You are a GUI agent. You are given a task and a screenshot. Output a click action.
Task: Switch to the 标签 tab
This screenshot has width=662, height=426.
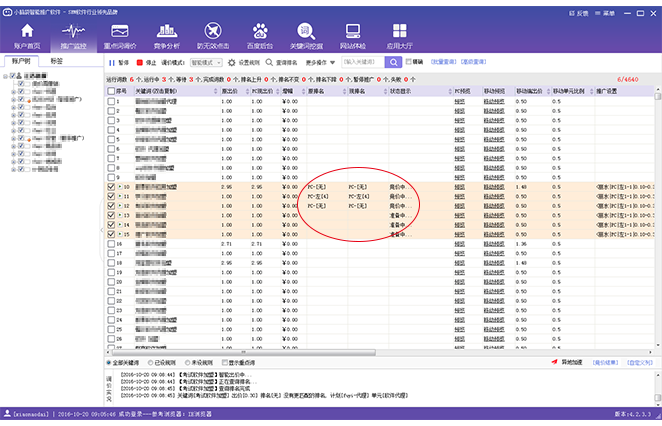(x=56, y=61)
